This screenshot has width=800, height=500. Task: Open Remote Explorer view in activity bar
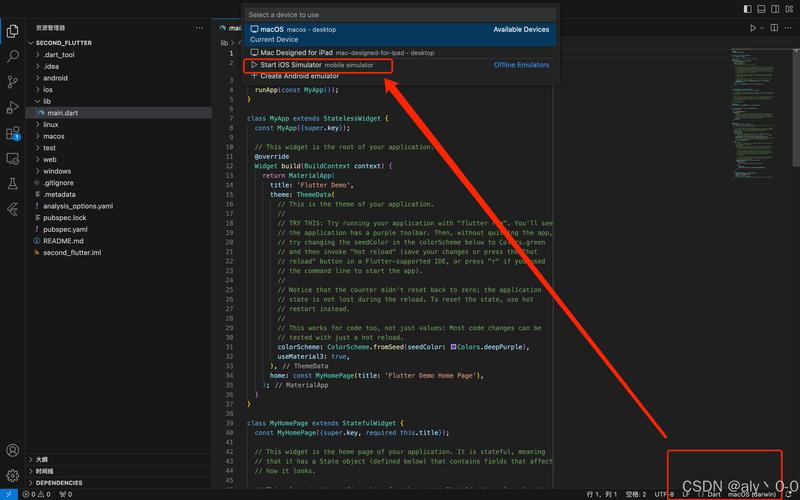click(x=12, y=159)
